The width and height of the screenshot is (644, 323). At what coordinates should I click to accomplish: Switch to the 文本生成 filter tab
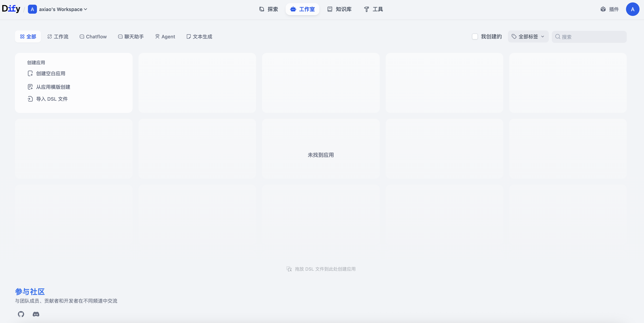pyautogui.click(x=199, y=37)
